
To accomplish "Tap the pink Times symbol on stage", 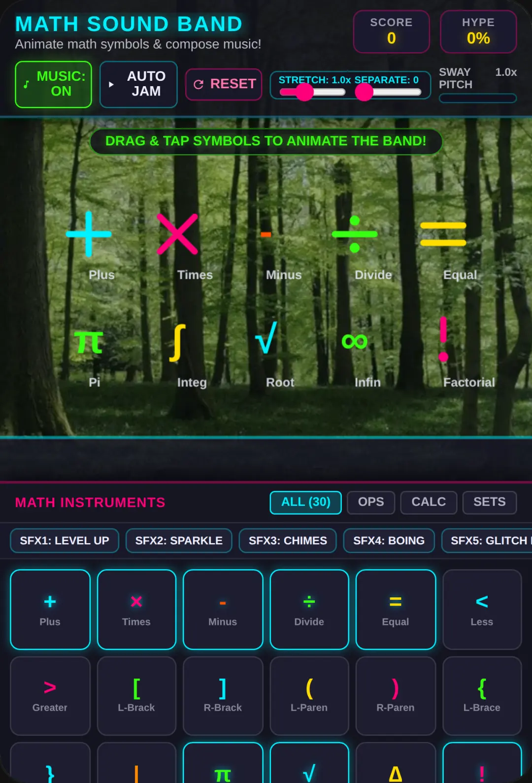I will point(177,234).
